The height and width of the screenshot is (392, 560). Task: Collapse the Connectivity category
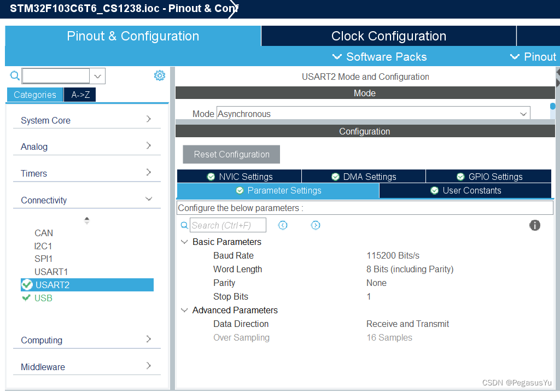tap(149, 199)
